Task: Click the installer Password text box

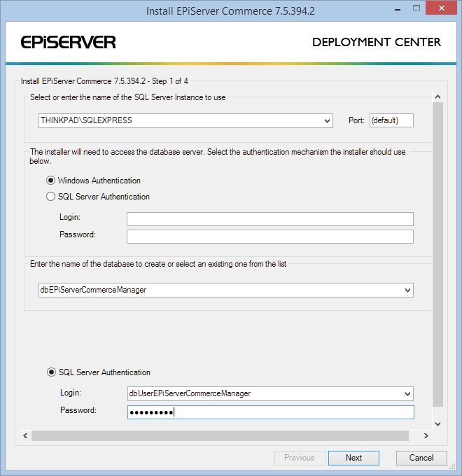Action: pos(269,236)
